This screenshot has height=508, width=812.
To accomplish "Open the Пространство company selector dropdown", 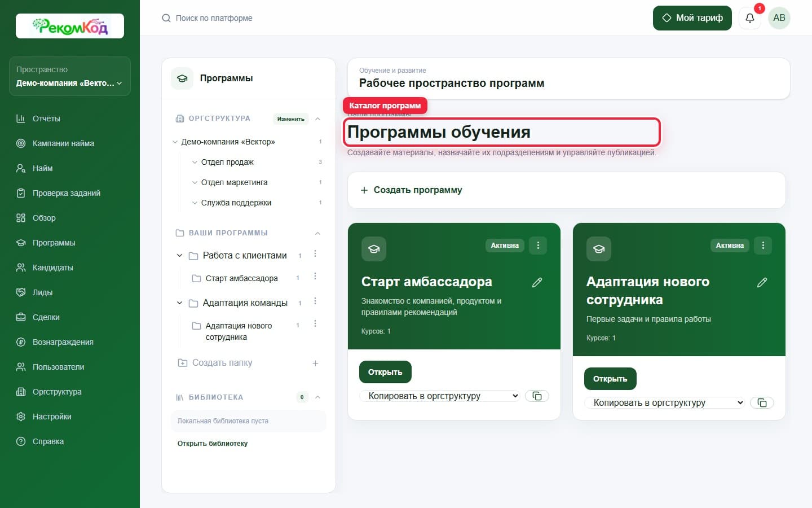I will click(x=70, y=76).
